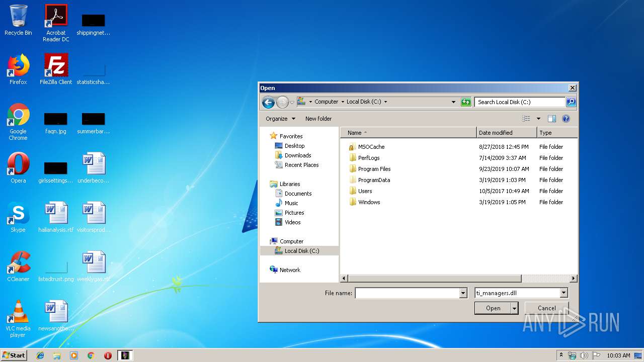Click the File name input field
The height and width of the screenshot is (362, 644).
pos(408,293)
